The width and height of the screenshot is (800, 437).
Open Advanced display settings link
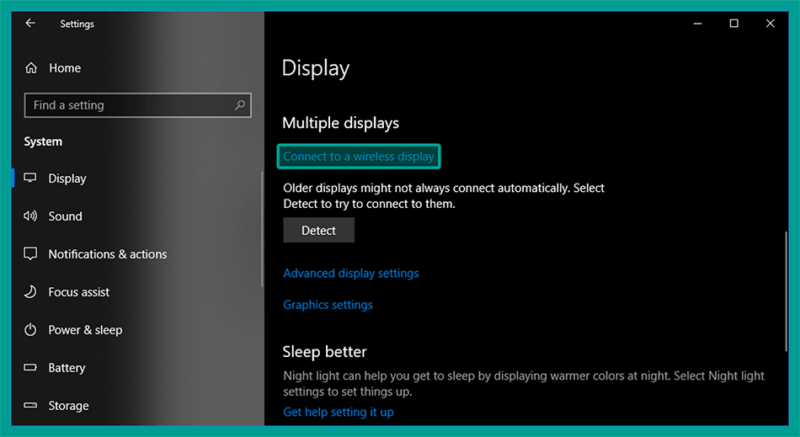coord(351,273)
